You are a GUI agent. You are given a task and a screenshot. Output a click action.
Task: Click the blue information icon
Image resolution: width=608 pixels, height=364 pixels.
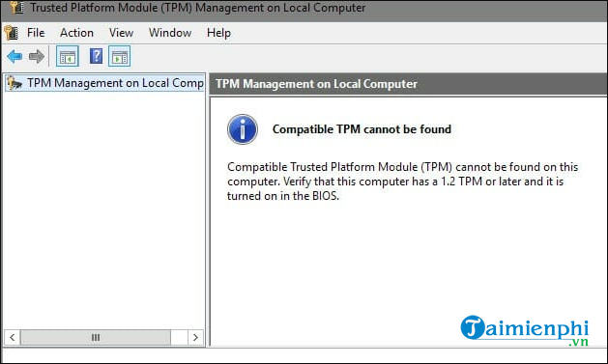[x=243, y=129]
